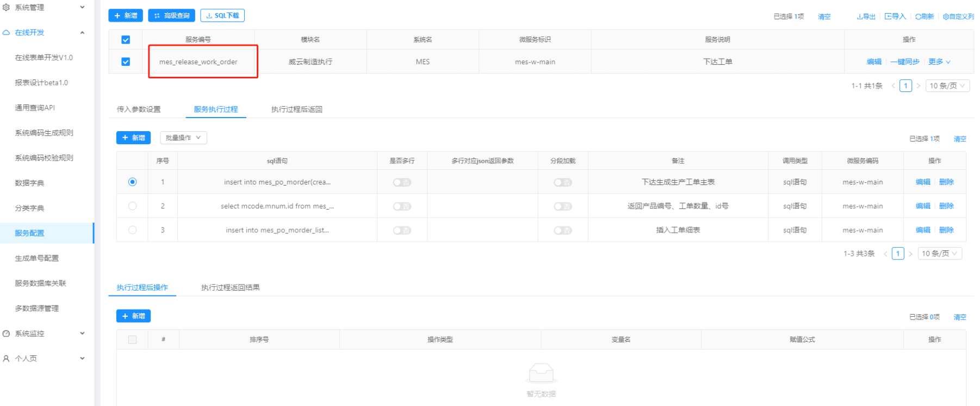Click the 系统监控 dashboard icon

pyautogui.click(x=6, y=334)
